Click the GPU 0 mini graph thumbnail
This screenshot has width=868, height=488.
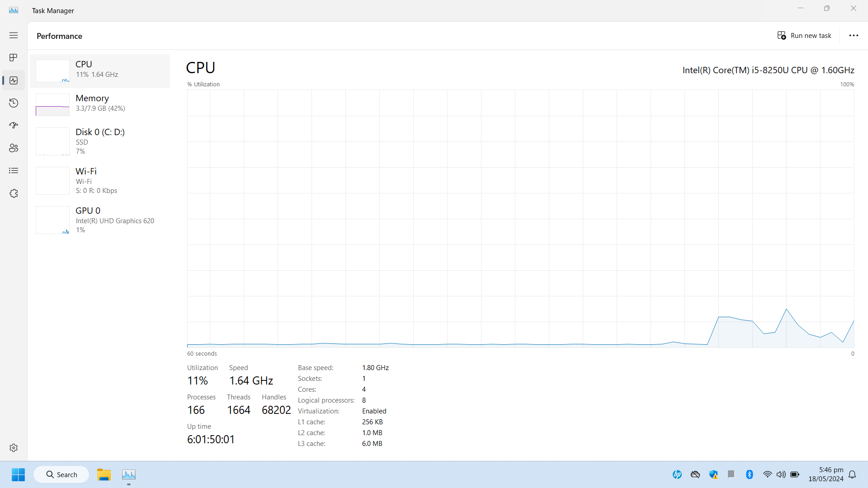point(52,220)
